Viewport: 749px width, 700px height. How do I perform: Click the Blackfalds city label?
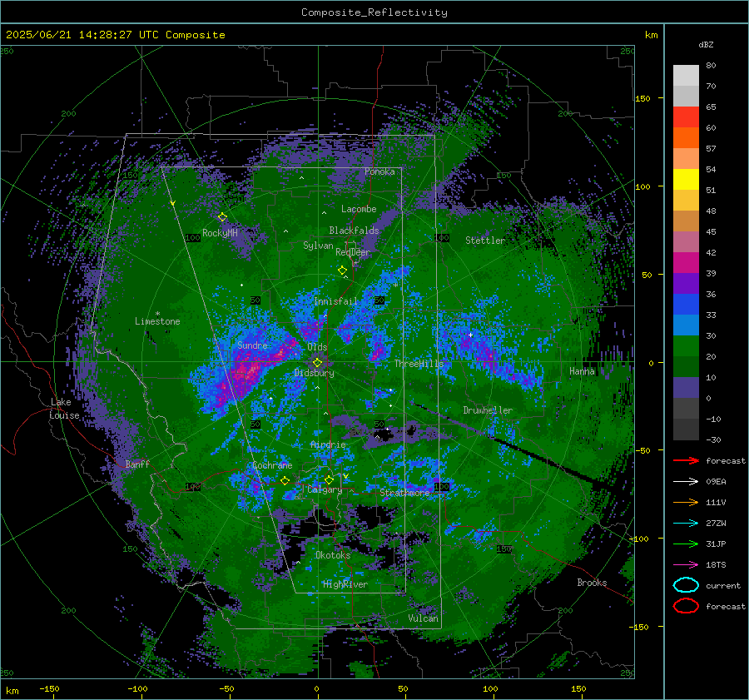point(354,231)
